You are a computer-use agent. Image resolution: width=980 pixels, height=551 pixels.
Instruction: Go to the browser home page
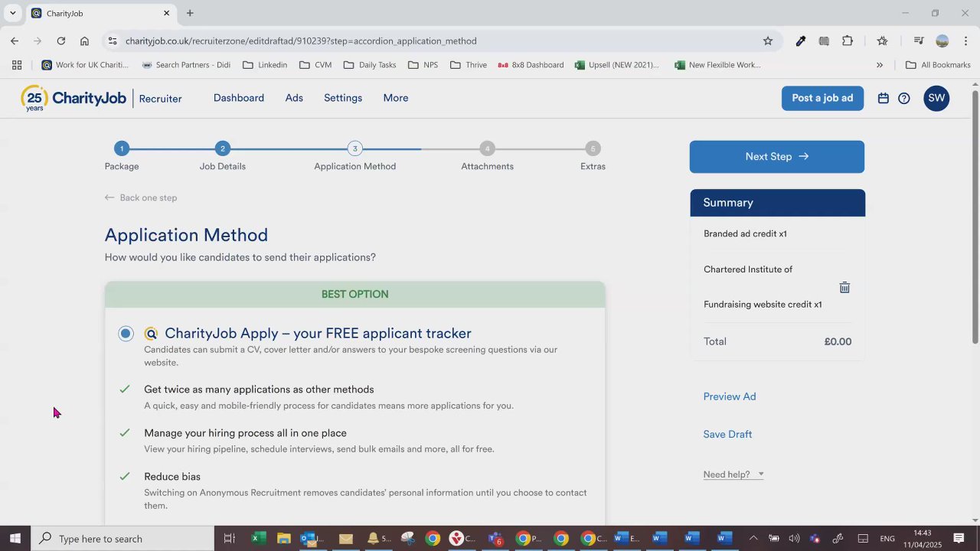(84, 41)
